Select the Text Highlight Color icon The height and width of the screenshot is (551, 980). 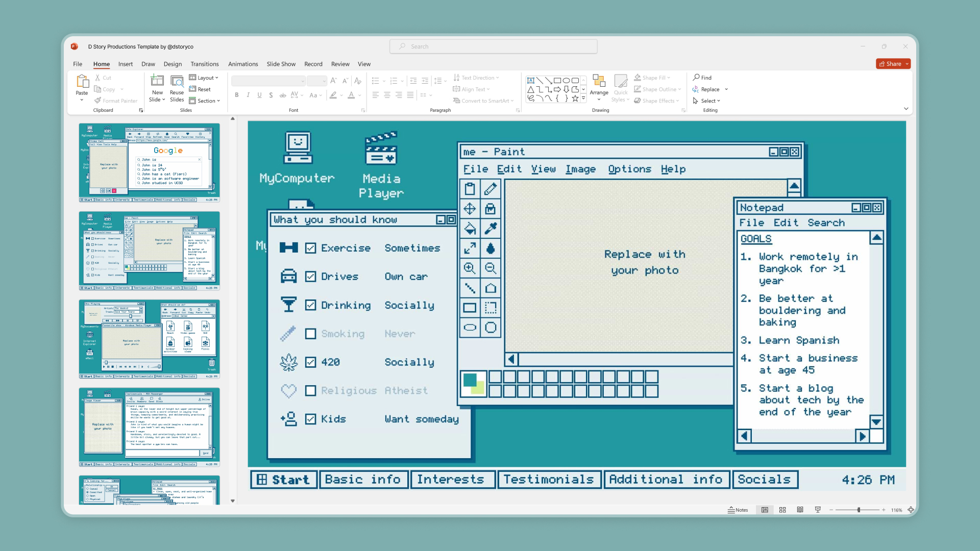[x=333, y=95]
